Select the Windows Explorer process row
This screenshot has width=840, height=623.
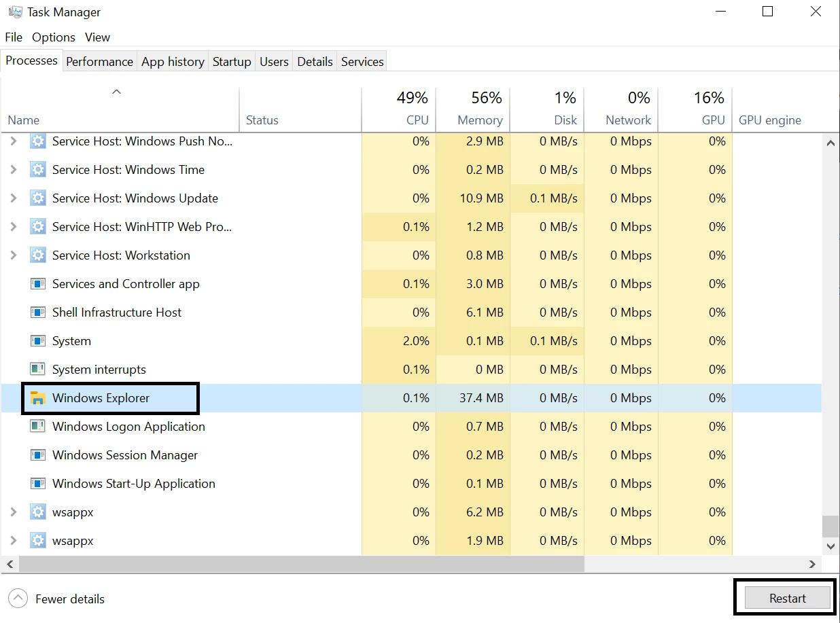point(411,398)
